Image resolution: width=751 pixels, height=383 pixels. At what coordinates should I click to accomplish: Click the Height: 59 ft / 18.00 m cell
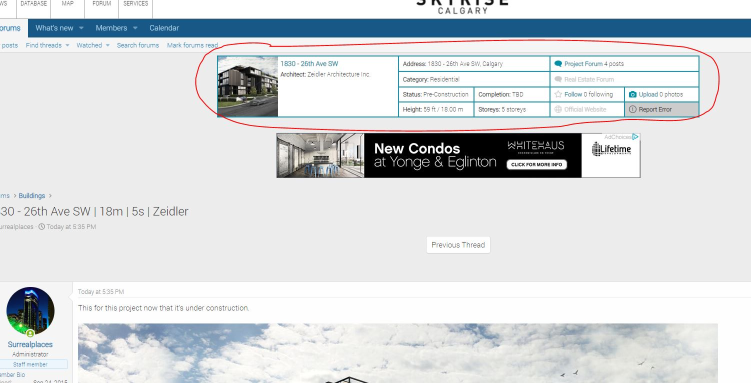(436, 109)
